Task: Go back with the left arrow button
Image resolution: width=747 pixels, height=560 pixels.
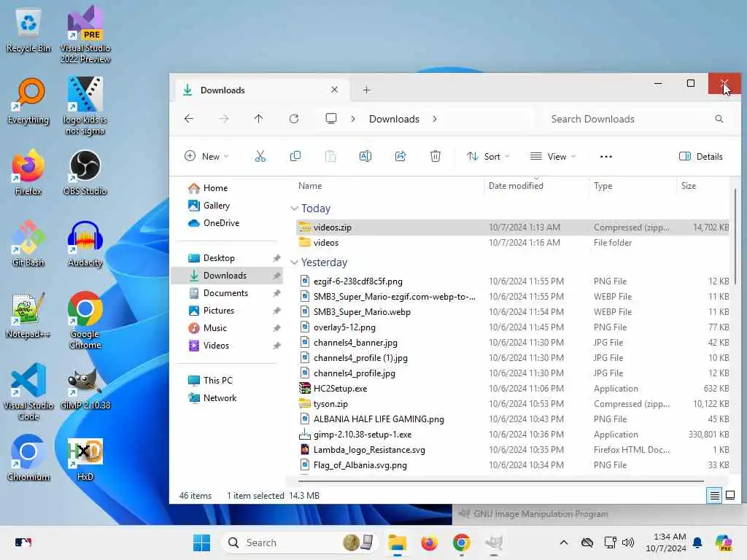Action: point(189,119)
